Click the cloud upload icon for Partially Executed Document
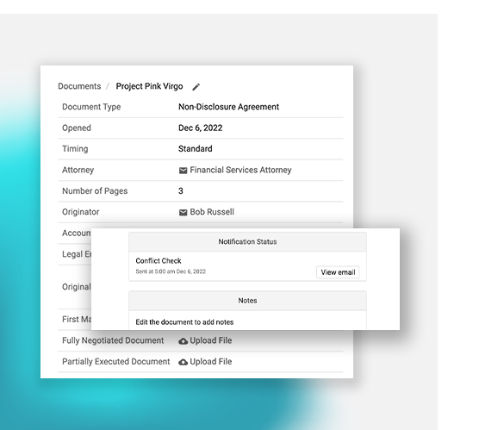The image size is (504, 430). point(183,363)
